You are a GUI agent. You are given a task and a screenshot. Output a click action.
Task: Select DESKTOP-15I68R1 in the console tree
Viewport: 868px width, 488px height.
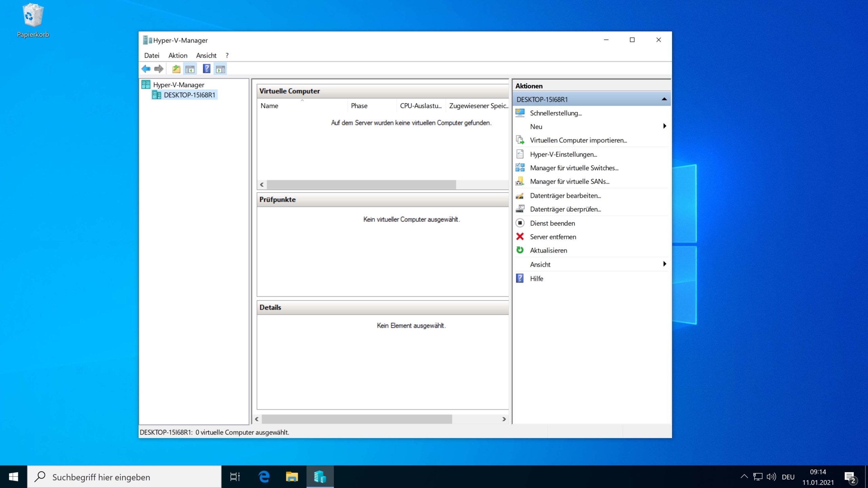pos(189,95)
